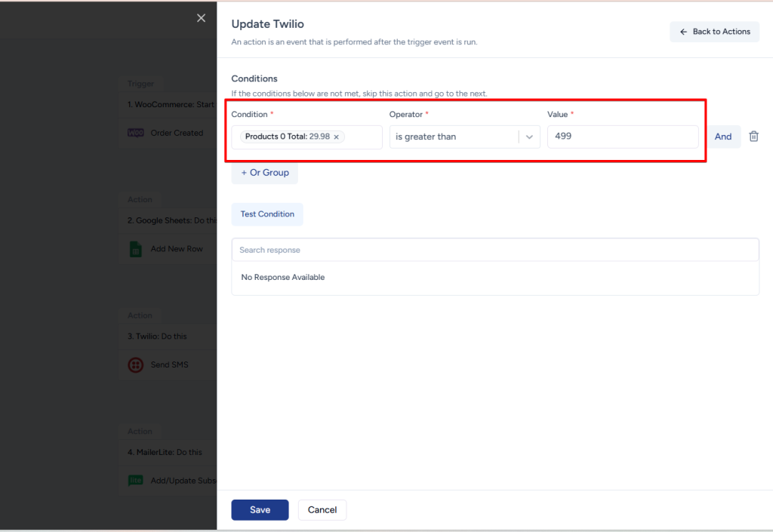
Task: Click the red Twilio icon
Action: pos(136,365)
